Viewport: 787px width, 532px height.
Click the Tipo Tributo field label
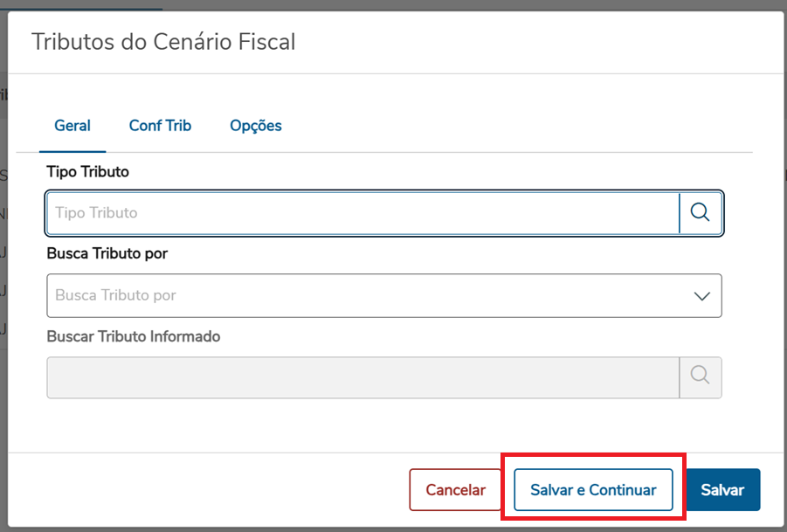click(x=87, y=172)
